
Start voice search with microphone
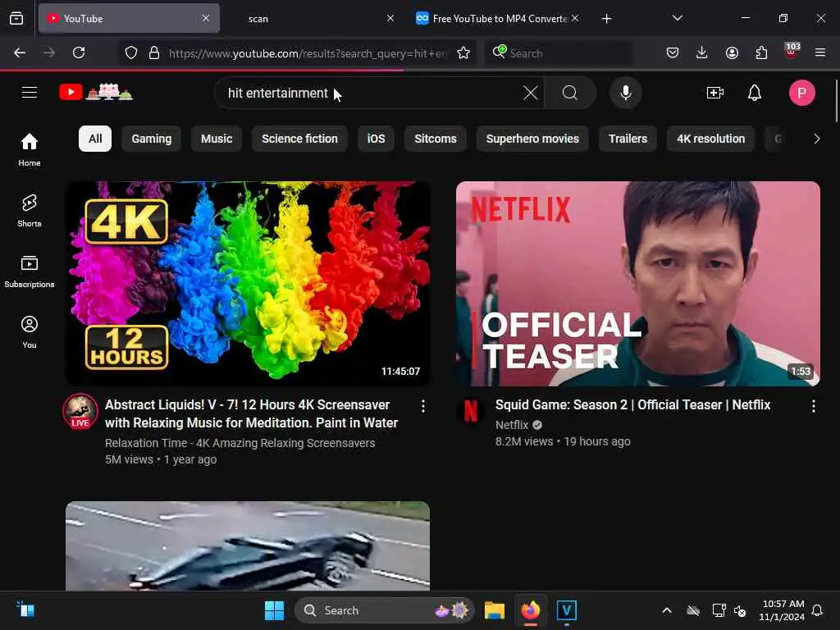[x=625, y=93]
